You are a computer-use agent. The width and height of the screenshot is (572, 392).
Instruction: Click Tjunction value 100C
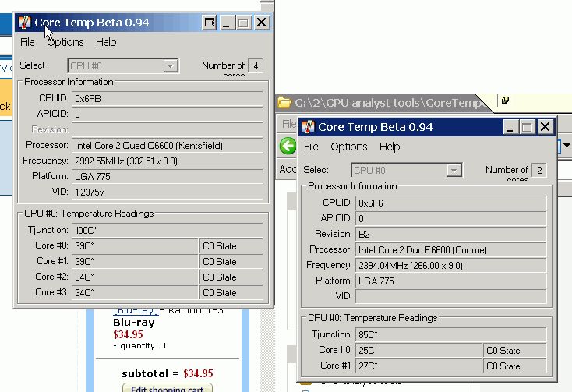tap(168, 231)
